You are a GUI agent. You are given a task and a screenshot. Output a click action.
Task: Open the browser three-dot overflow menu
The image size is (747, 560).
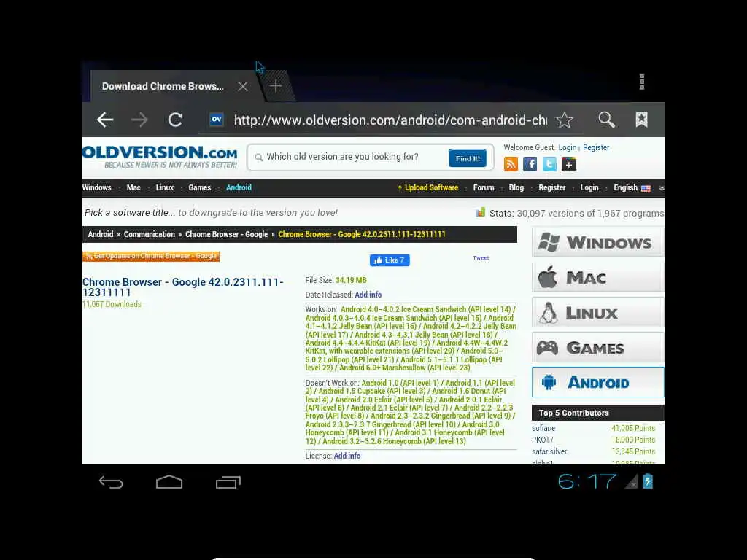[x=642, y=82]
